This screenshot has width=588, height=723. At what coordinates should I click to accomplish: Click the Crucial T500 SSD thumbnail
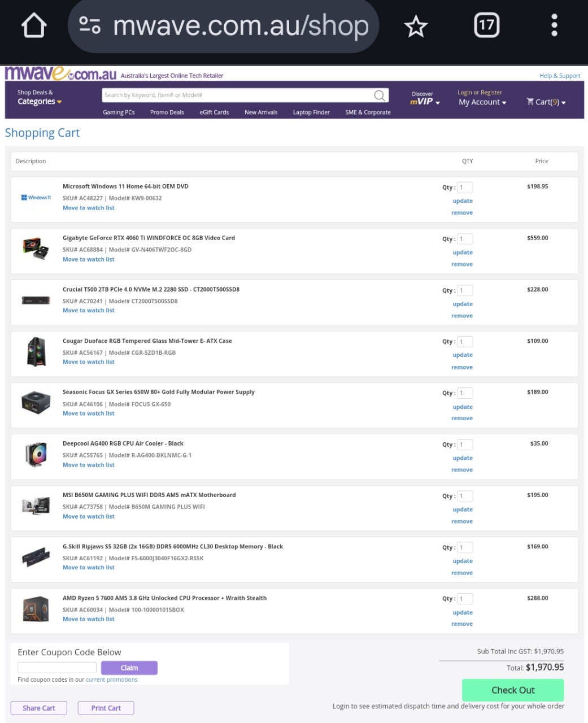pos(36,300)
